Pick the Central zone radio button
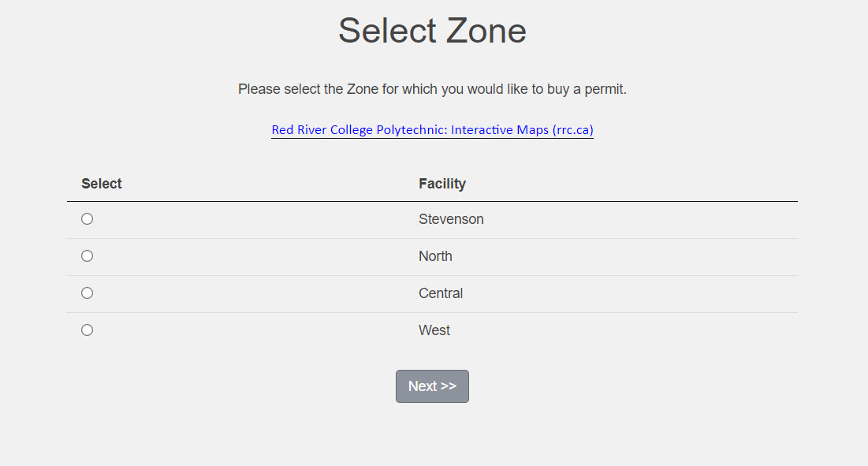Screen dimensions: 868x466 (88, 293)
